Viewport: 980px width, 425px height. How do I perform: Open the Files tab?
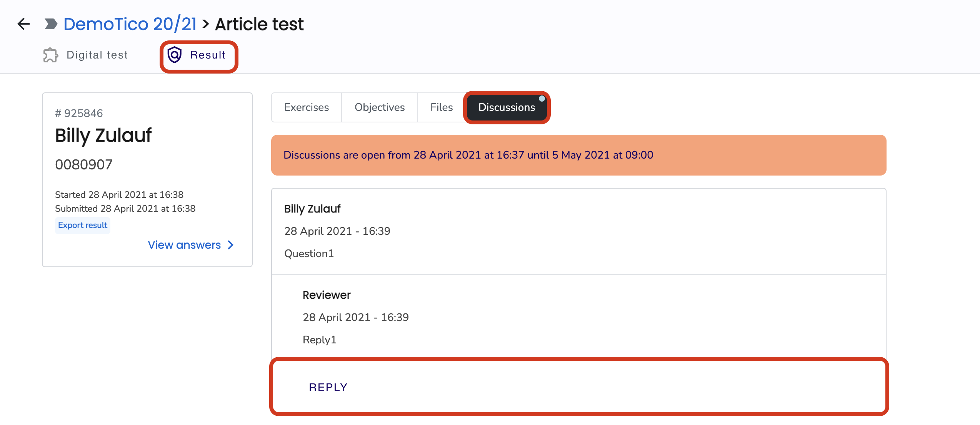442,107
